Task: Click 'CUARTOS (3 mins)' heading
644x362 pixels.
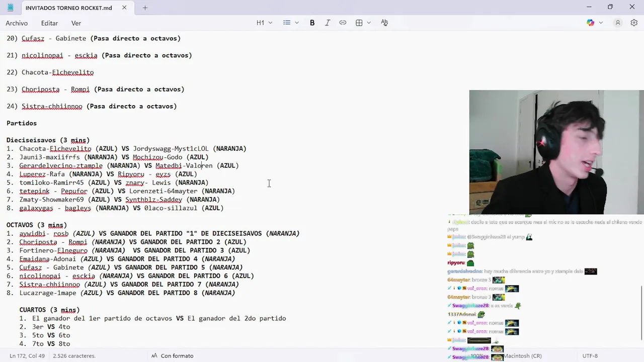Action: point(49,310)
